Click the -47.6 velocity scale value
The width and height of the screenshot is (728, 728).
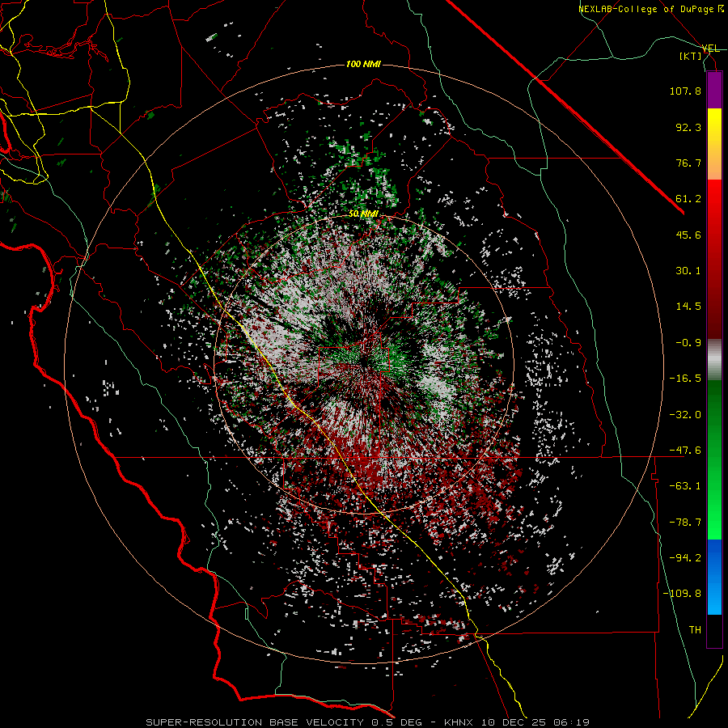coord(685,451)
